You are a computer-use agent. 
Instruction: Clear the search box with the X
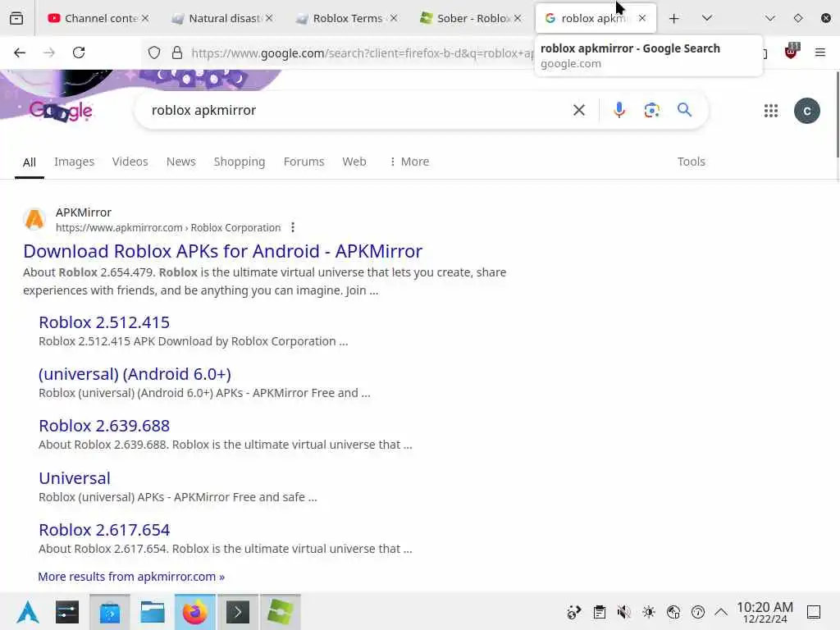coord(579,111)
